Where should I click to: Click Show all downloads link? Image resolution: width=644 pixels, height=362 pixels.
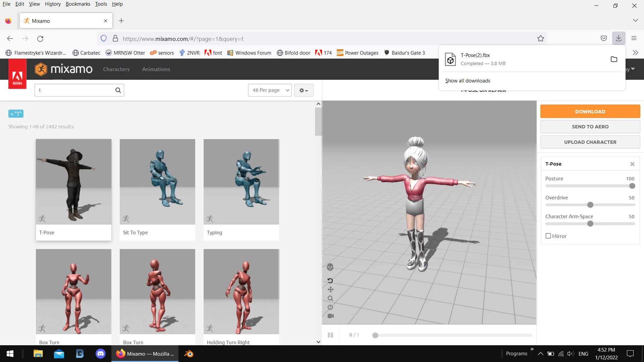click(x=468, y=81)
